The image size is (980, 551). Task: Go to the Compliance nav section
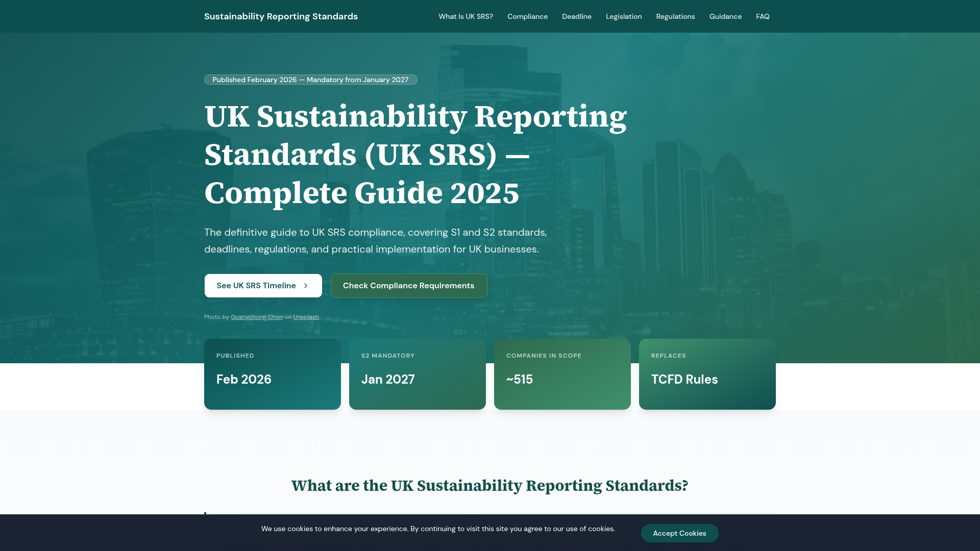click(x=527, y=16)
